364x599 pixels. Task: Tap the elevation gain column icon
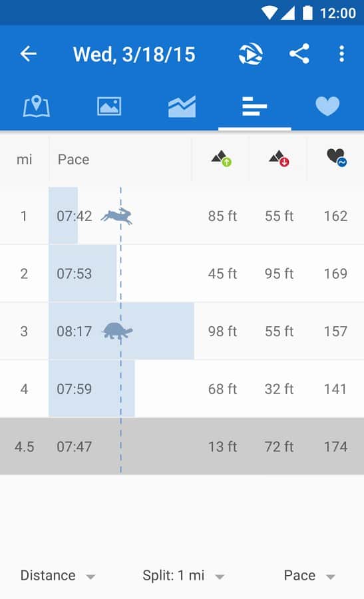click(222, 158)
